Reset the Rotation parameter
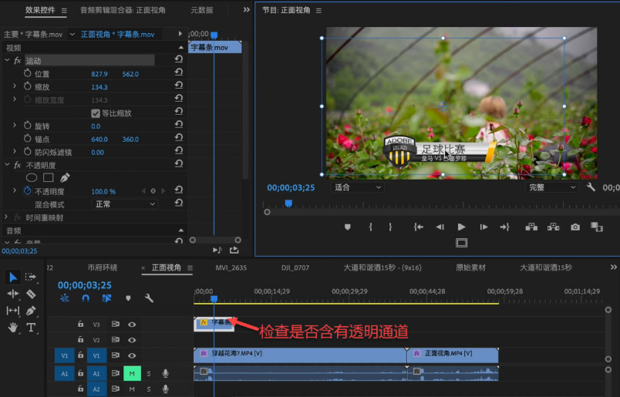Image resolution: width=620 pixels, height=397 pixels. pyautogui.click(x=179, y=125)
